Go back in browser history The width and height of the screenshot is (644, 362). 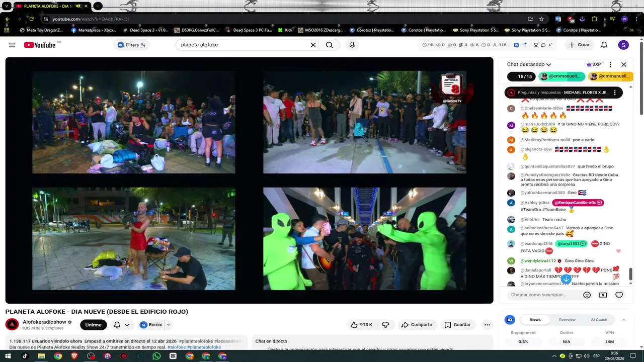[x=7, y=19]
